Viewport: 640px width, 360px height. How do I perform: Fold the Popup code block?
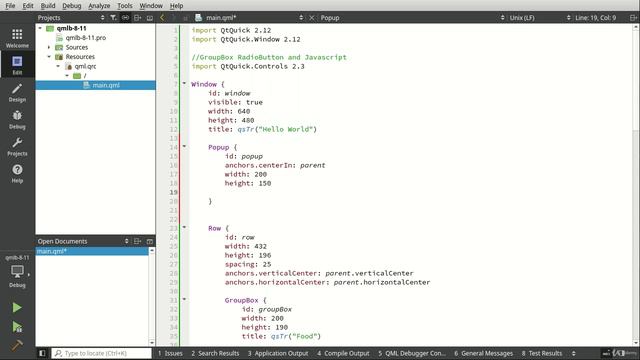click(x=184, y=147)
